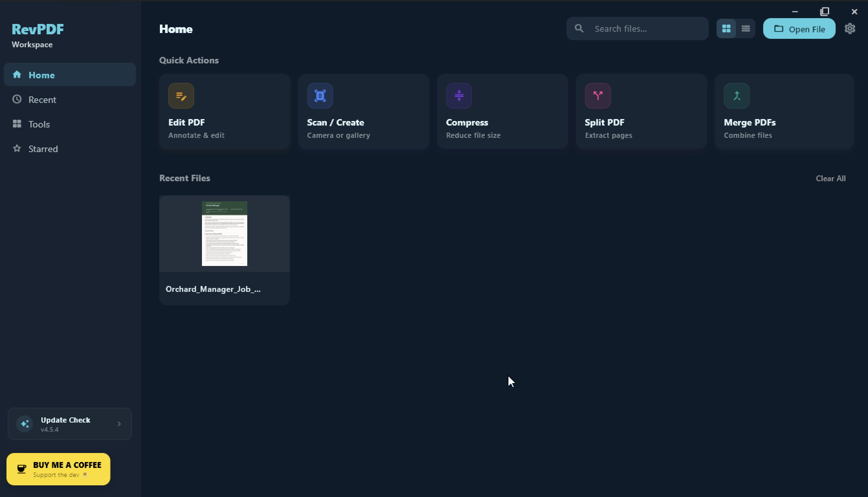
Task: Open the settings gear icon
Action: pos(850,29)
